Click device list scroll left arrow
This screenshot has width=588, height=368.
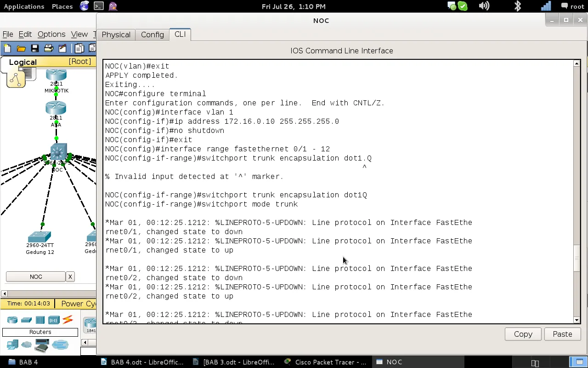click(85, 342)
